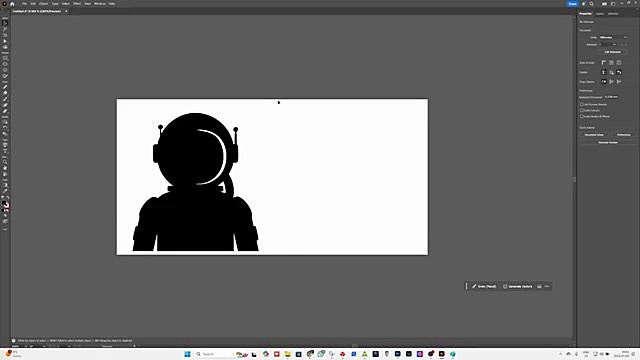Open the taskbar weather widget
This screenshot has height=360, width=640.
point(12,354)
